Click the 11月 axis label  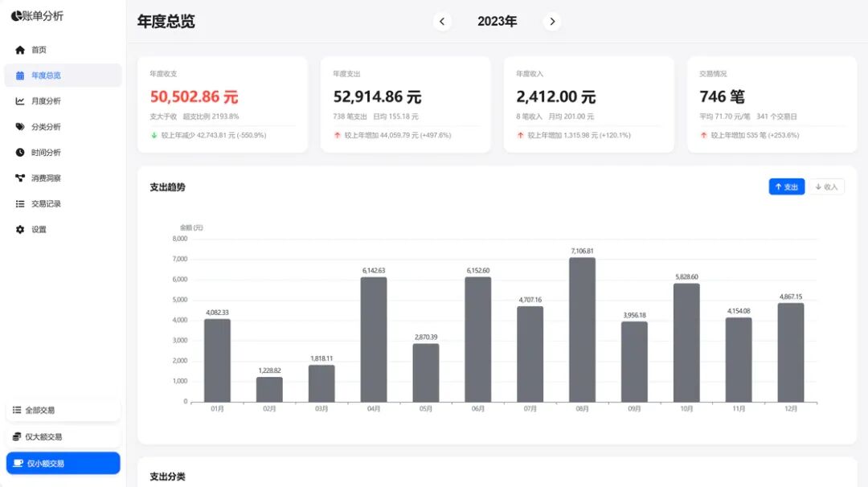(739, 409)
